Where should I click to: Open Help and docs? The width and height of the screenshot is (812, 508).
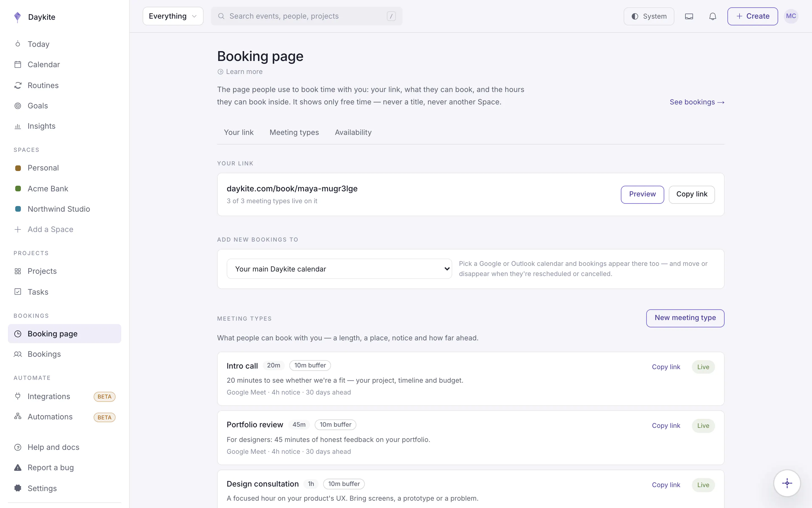point(64,447)
